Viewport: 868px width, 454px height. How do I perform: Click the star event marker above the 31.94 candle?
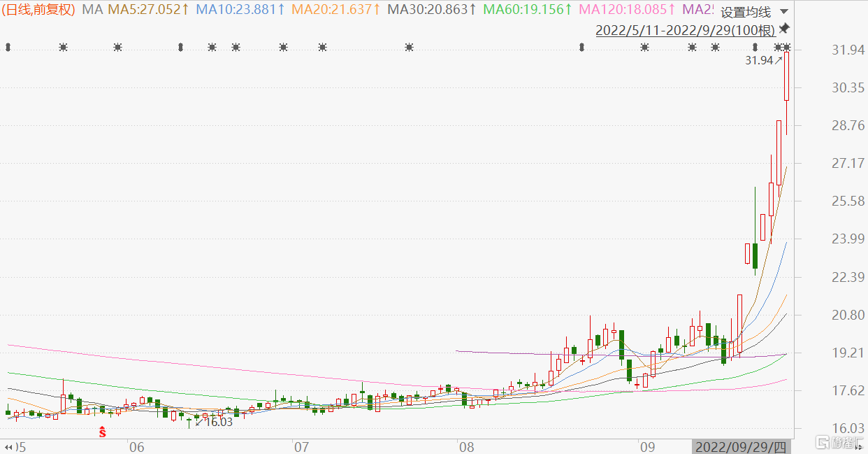(787, 48)
